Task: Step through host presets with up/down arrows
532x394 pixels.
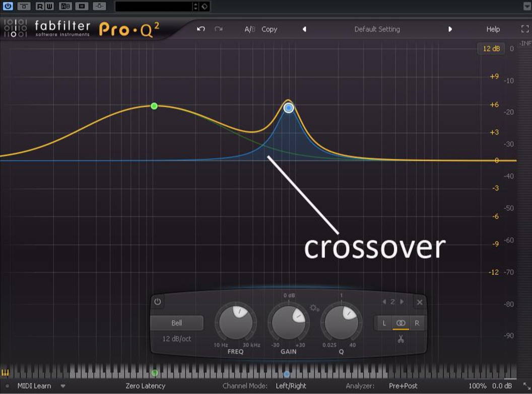Action: click(x=195, y=7)
